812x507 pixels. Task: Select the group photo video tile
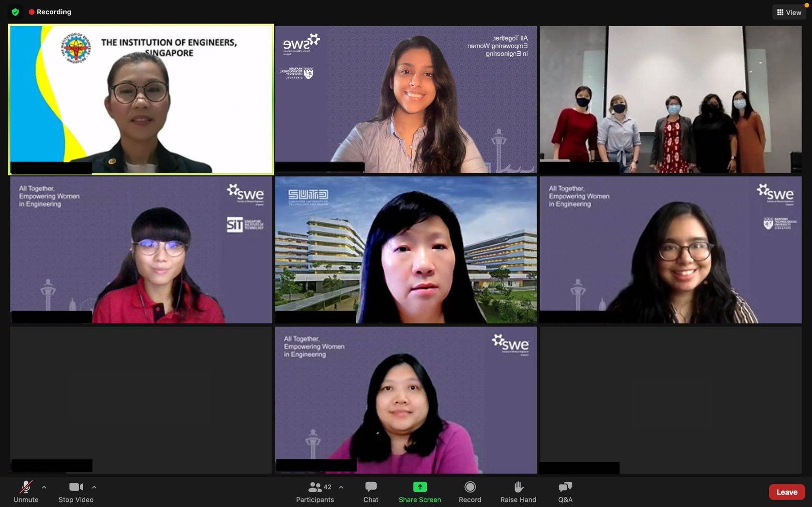[671, 99]
